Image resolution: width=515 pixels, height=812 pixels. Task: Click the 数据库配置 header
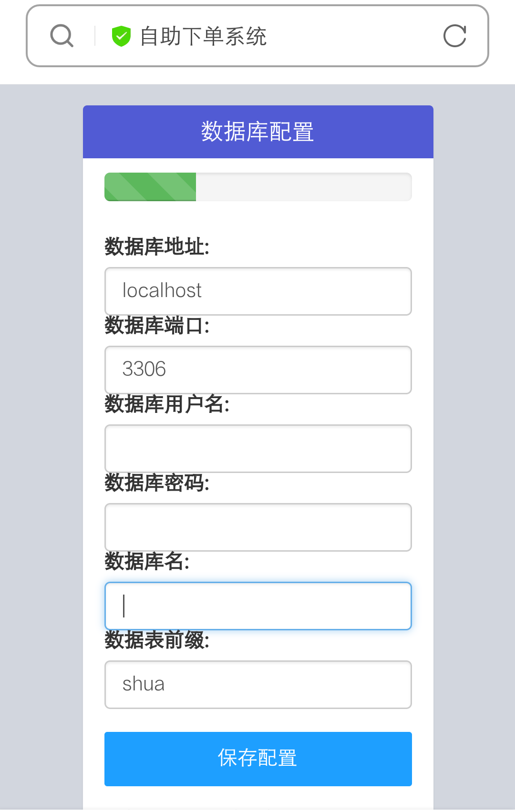click(257, 132)
